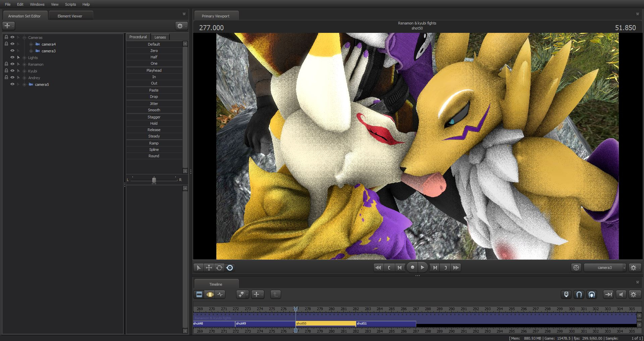Step back one frame in viewport

click(x=399, y=268)
